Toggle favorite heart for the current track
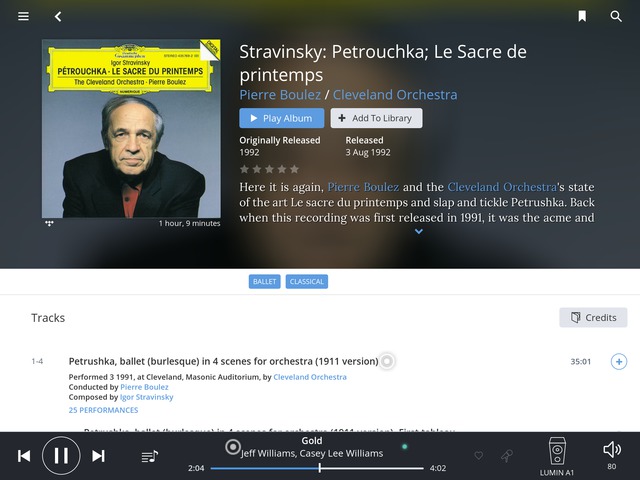Viewport: 640px width, 480px height. pos(478,455)
